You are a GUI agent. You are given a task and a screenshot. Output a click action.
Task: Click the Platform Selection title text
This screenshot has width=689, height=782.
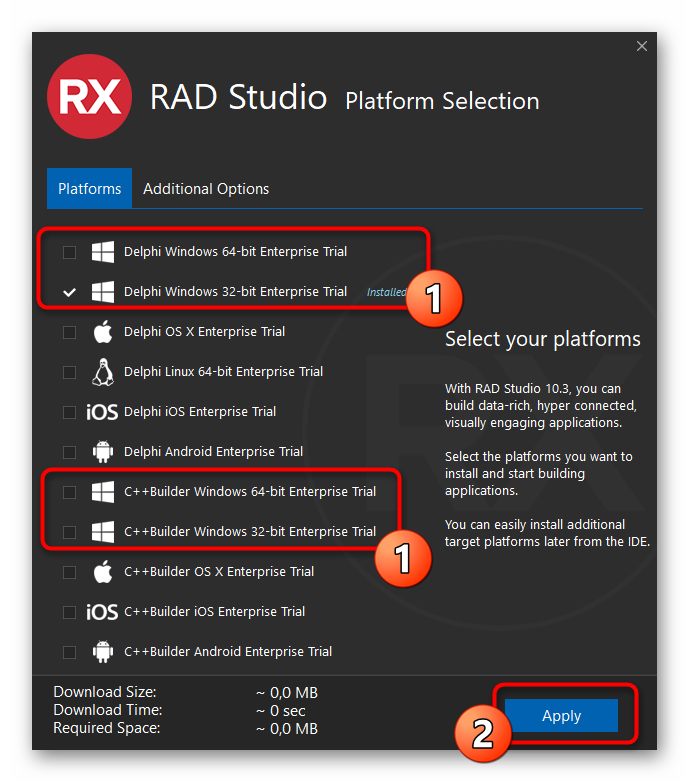click(442, 101)
